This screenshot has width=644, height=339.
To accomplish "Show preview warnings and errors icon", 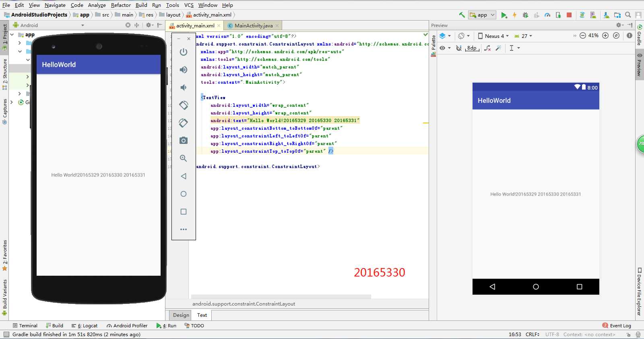I will coord(630,35).
